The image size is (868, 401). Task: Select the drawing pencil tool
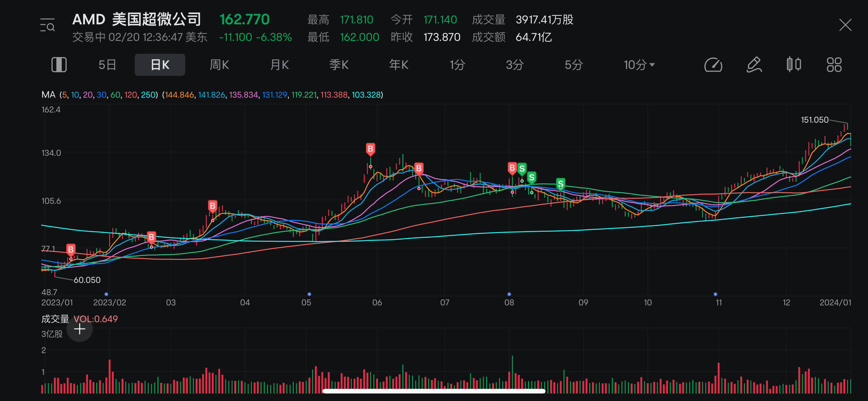point(754,65)
